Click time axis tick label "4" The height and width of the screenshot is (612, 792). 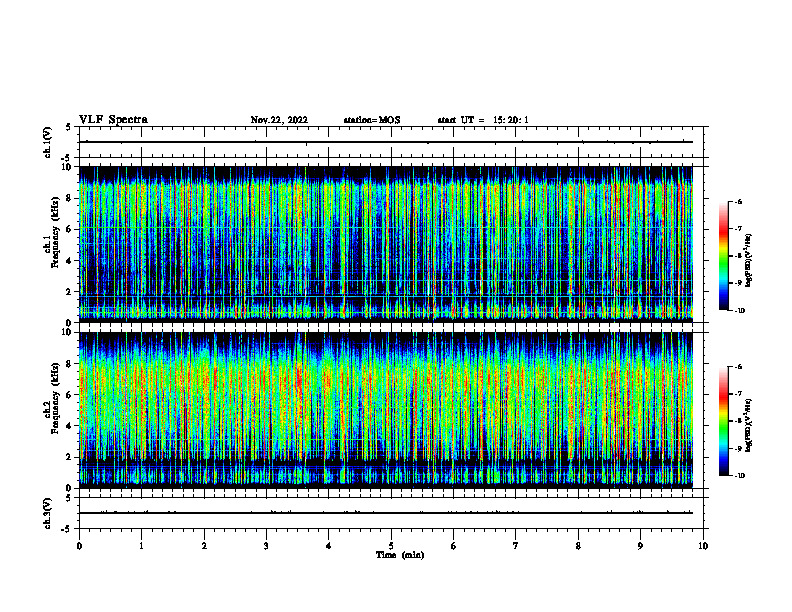[x=329, y=546]
